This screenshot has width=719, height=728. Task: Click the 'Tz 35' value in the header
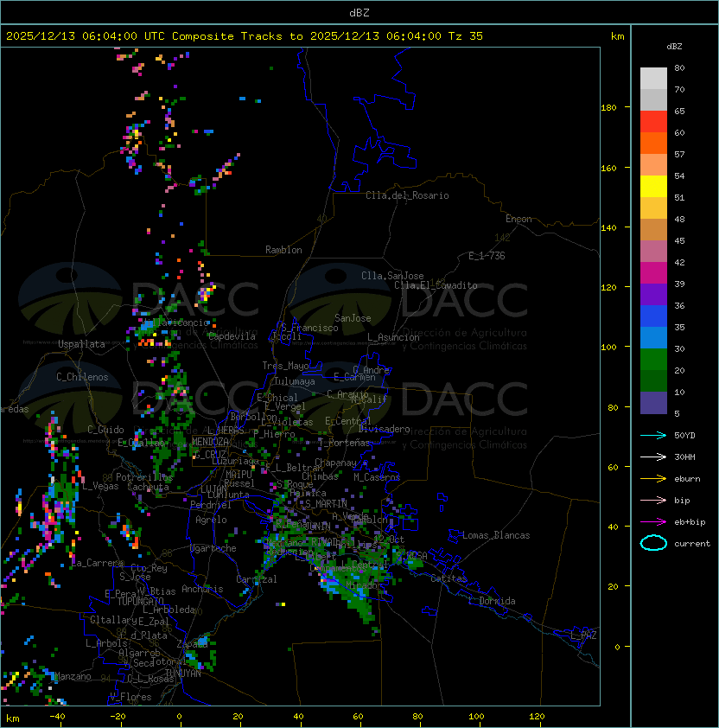coord(466,36)
